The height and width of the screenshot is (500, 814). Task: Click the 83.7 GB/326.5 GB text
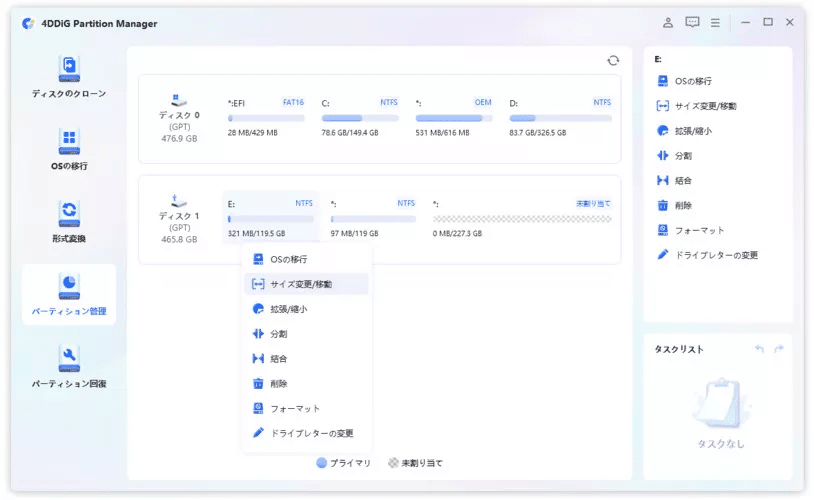pos(538,133)
